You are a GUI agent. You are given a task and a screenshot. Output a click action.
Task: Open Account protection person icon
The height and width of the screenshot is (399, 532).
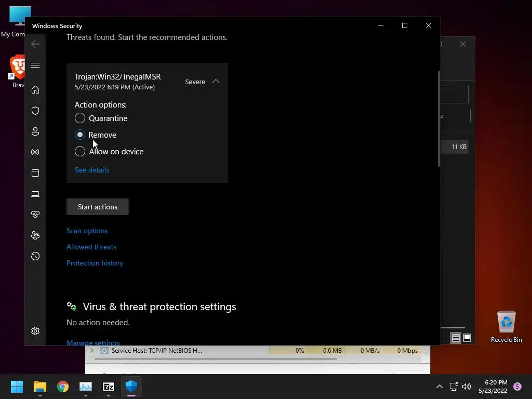click(x=35, y=131)
